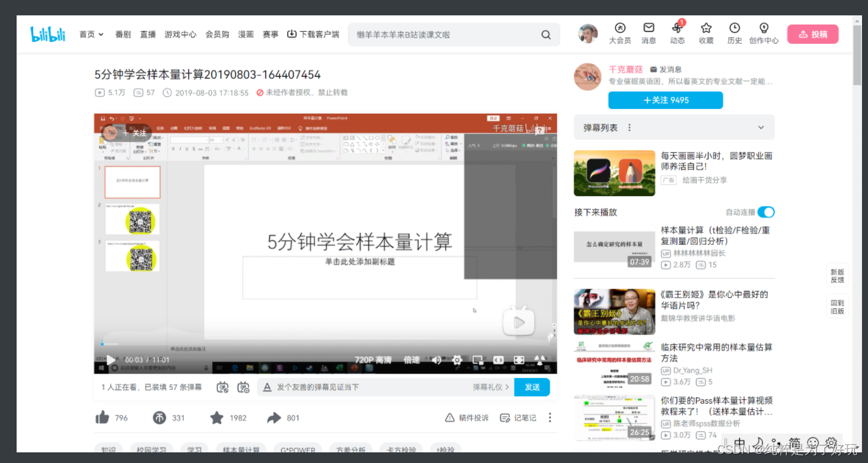This screenshot has height=463, width=868.
Task: Click the volume speaker icon
Action: pyautogui.click(x=436, y=360)
